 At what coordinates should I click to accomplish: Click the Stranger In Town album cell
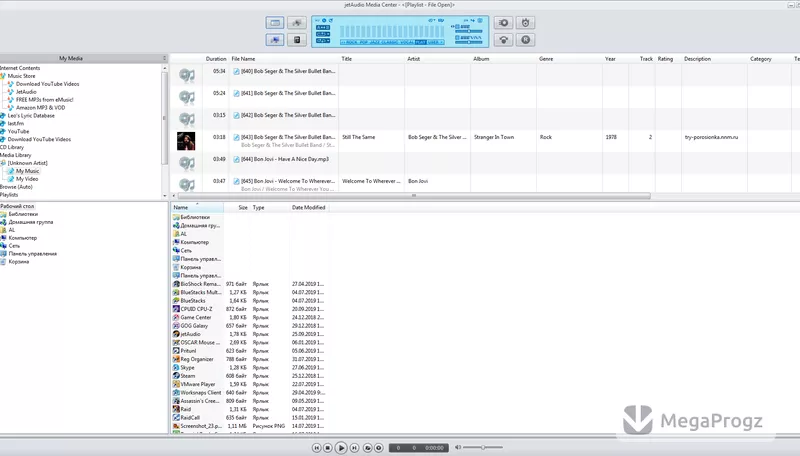tap(494, 137)
